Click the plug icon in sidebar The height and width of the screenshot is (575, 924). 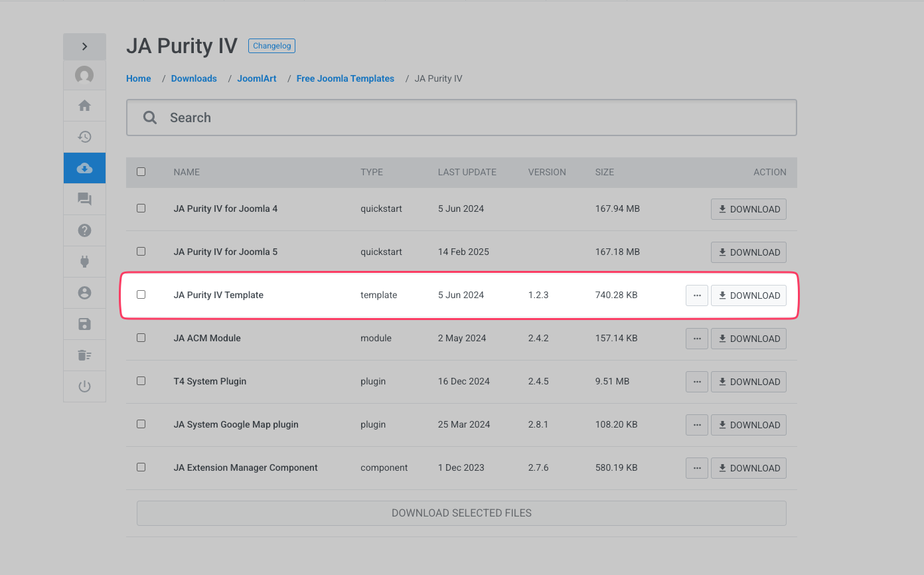[84, 262]
